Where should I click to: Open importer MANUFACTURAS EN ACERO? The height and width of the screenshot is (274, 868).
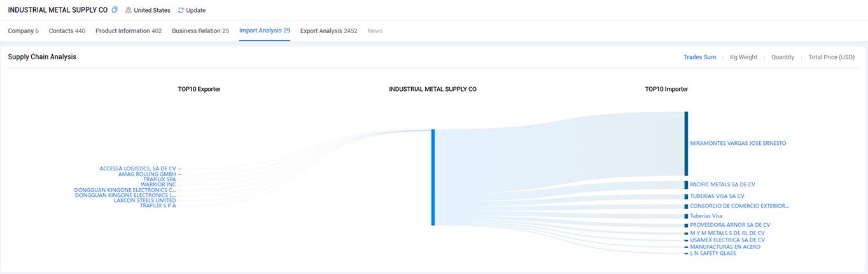coord(725,247)
